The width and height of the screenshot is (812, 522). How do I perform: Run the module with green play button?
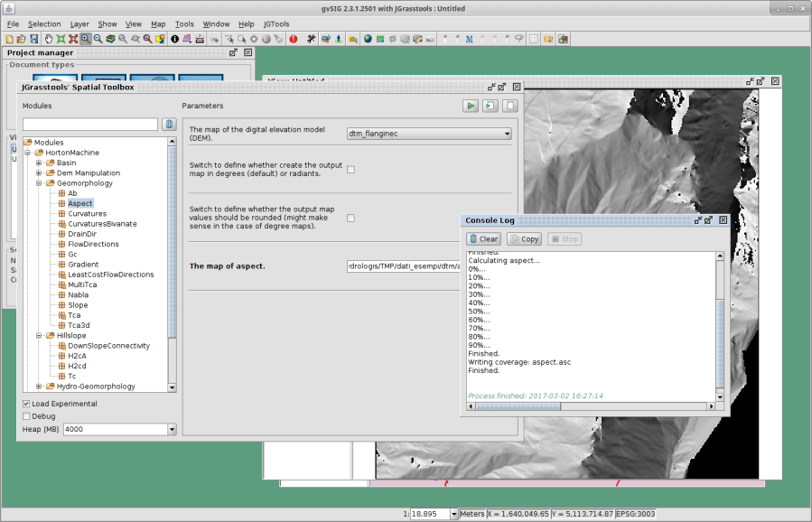pyautogui.click(x=471, y=106)
